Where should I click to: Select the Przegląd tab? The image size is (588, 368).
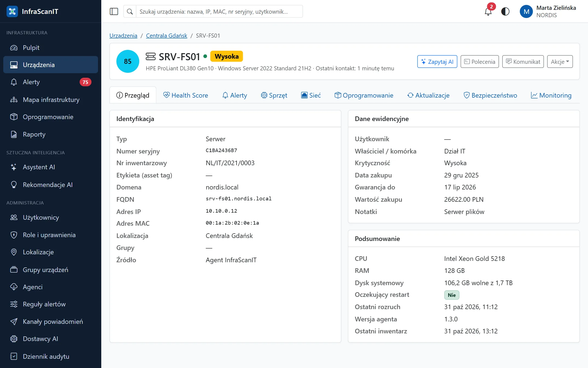point(133,95)
